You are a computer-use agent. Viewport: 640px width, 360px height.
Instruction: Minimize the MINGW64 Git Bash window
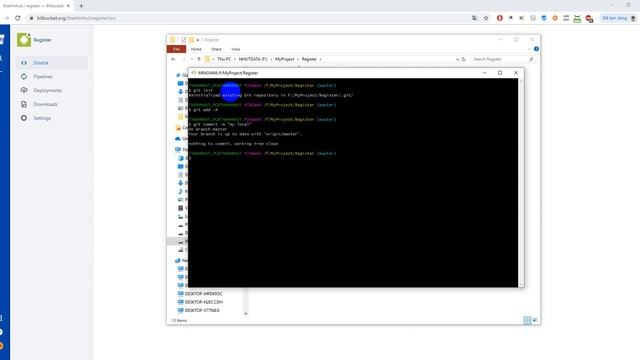point(484,73)
